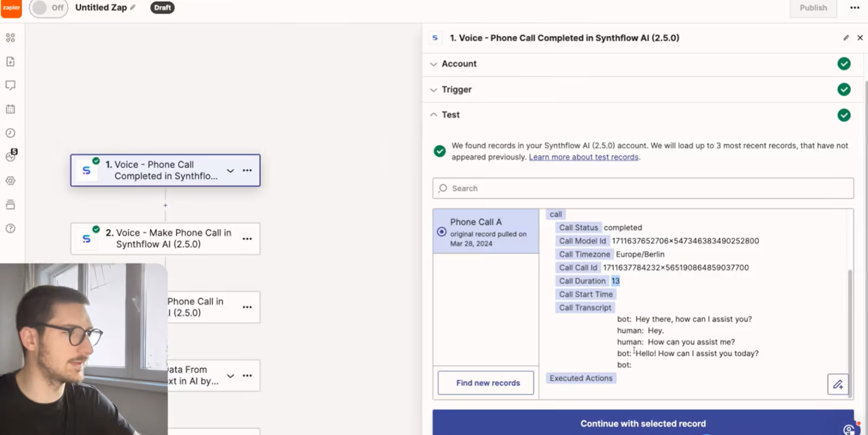Open the apps grid sidebar icon
Image resolution: width=868 pixels, height=435 pixels.
(10, 38)
